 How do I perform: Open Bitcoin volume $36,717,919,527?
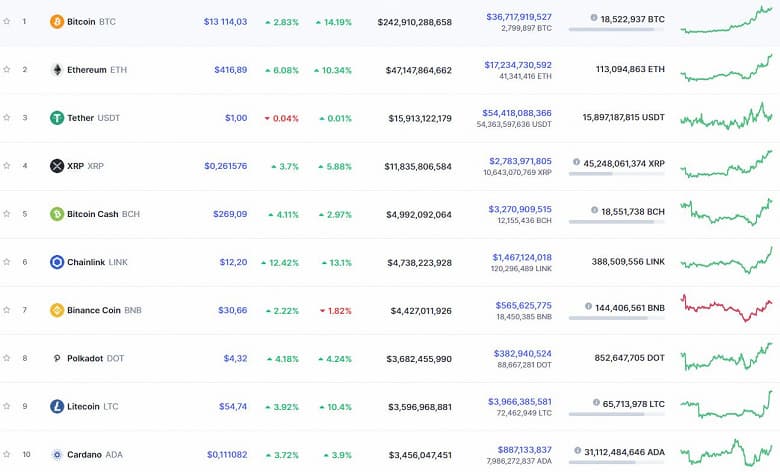[x=519, y=17]
